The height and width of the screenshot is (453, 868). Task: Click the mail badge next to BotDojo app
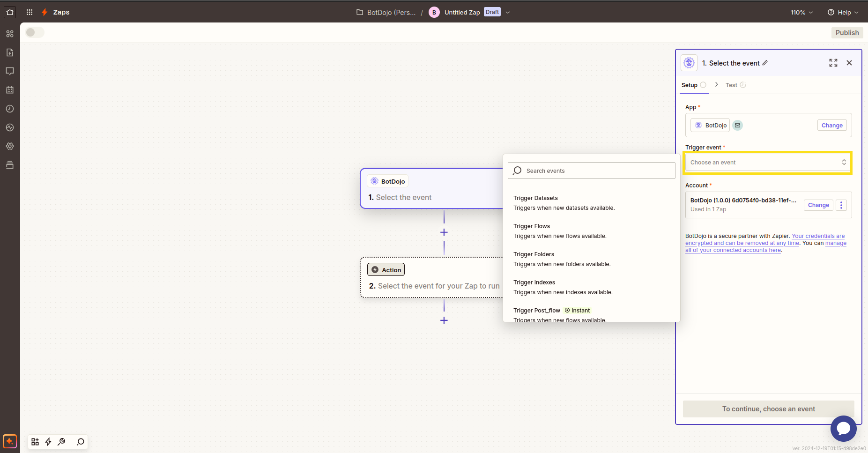(x=737, y=125)
